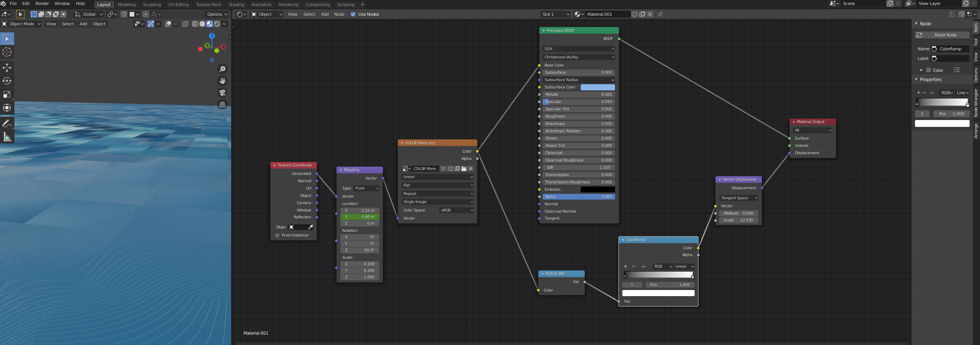Screen dimensions: 980x345
Task: Click the Subsurface Color swatch
Action: point(598,87)
